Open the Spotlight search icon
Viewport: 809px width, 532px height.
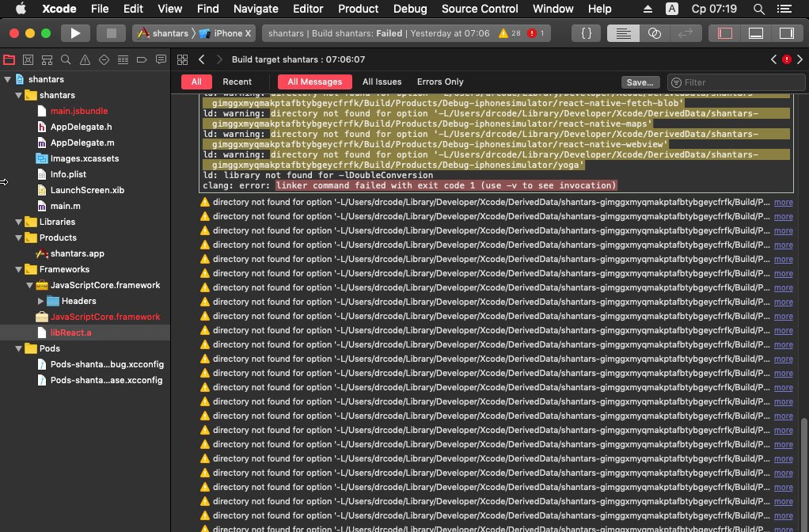(x=758, y=9)
